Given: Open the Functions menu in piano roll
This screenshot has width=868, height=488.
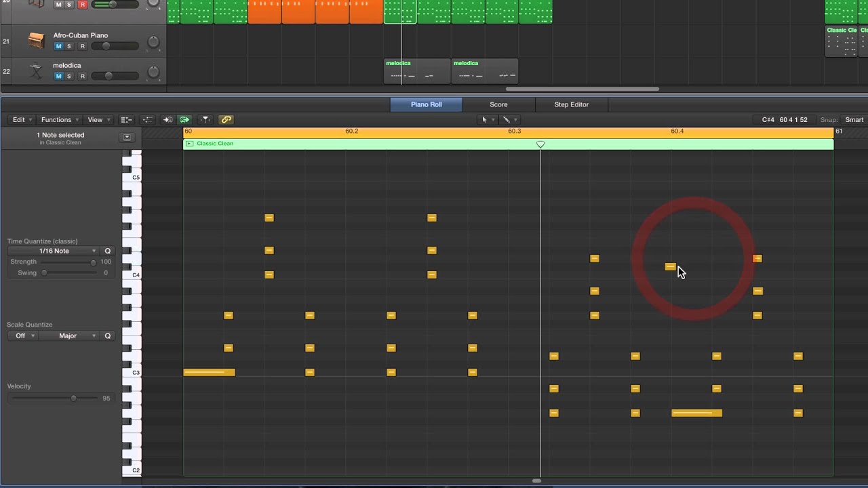Looking at the screenshot, I should point(60,120).
